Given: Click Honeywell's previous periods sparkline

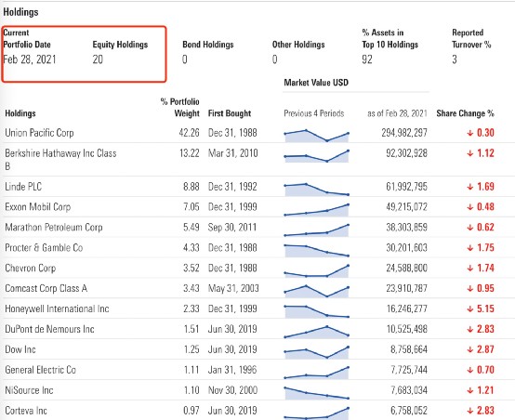Looking at the screenshot, I should click(x=317, y=311).
